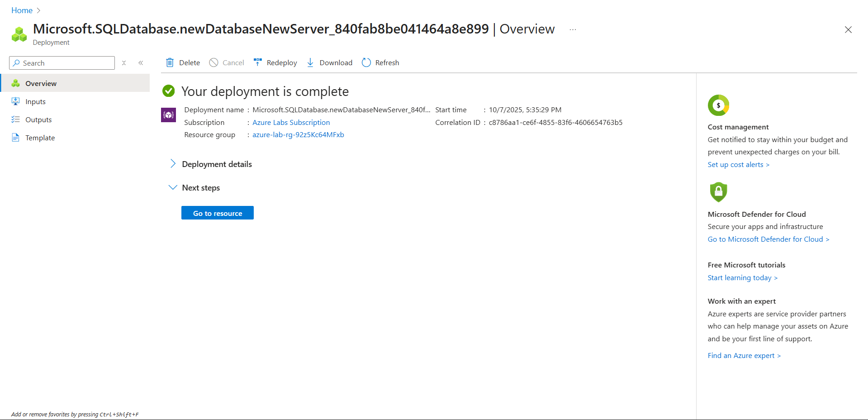The width and height of the screenshot is (868, 420).
Task: Open the Azure Labs Subscription link
Action: [291, 123]
